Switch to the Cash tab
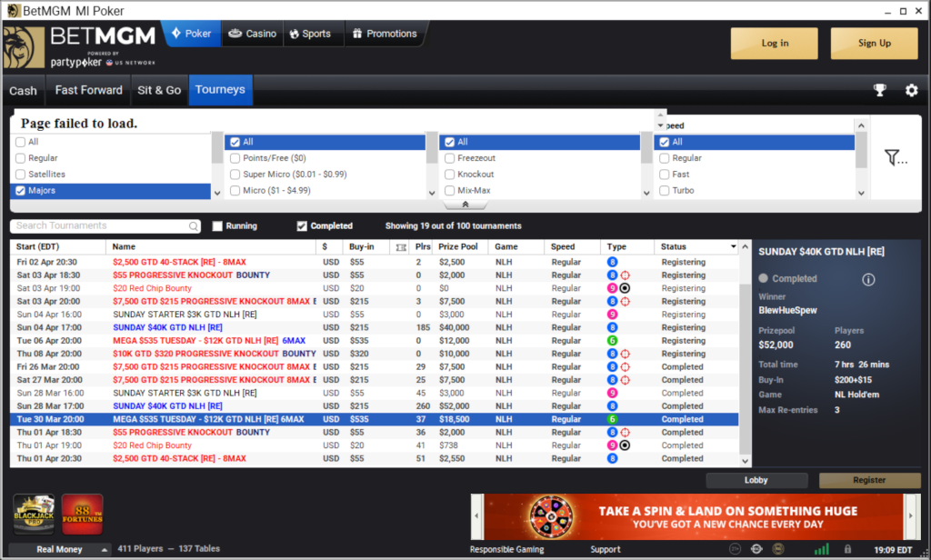 click(23, 91)
